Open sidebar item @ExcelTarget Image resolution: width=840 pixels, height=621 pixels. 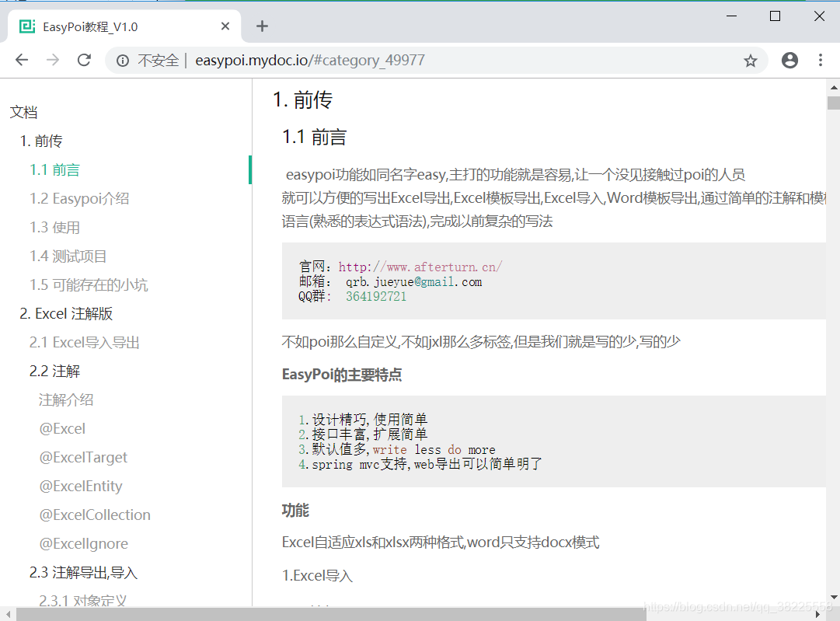coord(83,458)
